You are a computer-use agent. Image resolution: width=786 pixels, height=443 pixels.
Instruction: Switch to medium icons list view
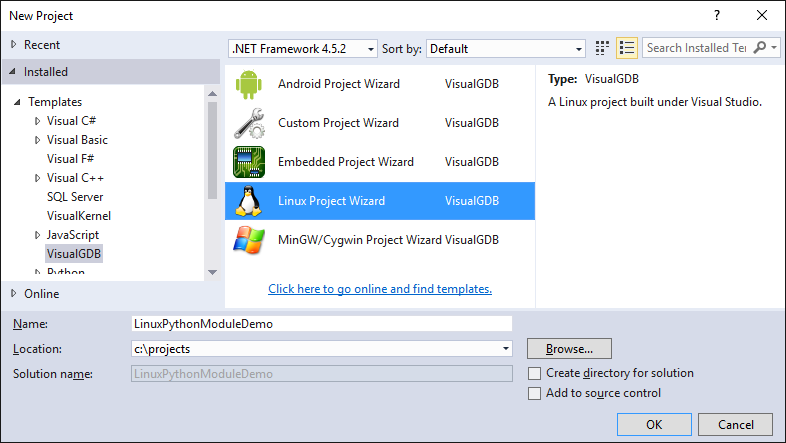tap(627, 48)
